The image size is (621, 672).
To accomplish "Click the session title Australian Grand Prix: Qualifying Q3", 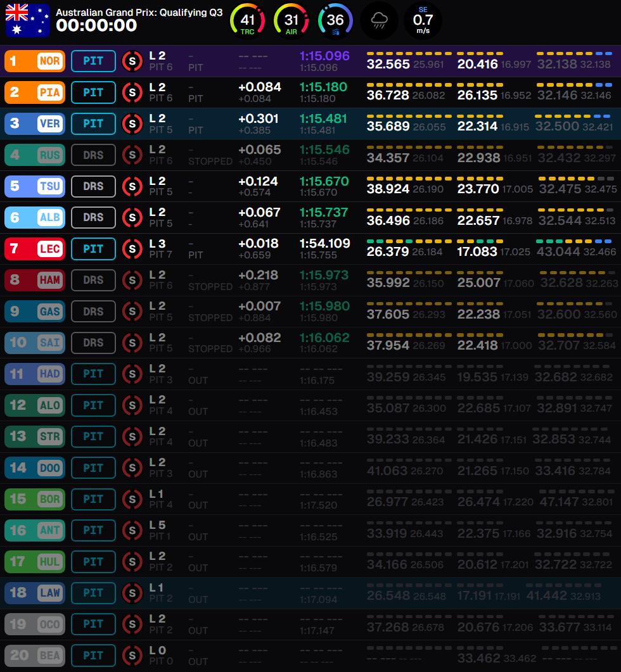I will tap(139, 13).
